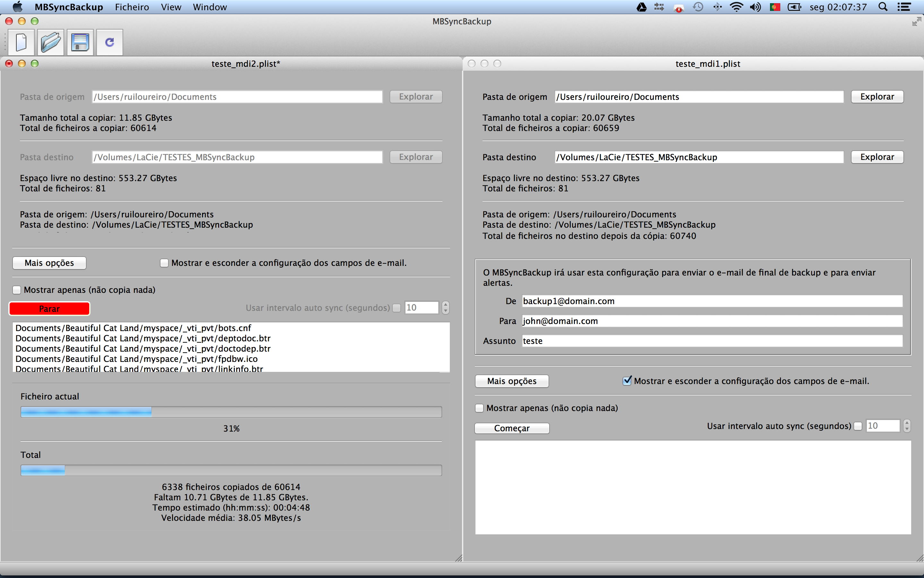The image size is (924, 578).
Task: Select log line ending with fpdbw.ico
Action: [136, 359]
